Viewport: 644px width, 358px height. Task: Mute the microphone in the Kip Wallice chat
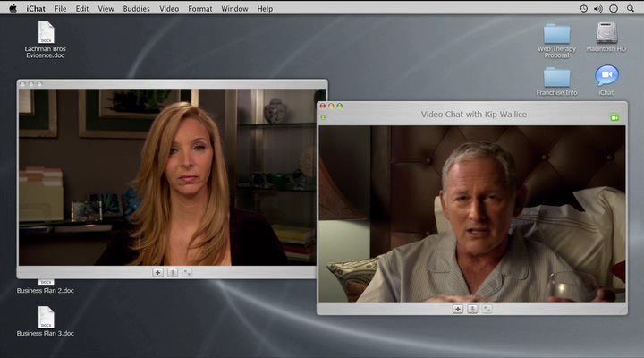(x=472, y=309)
